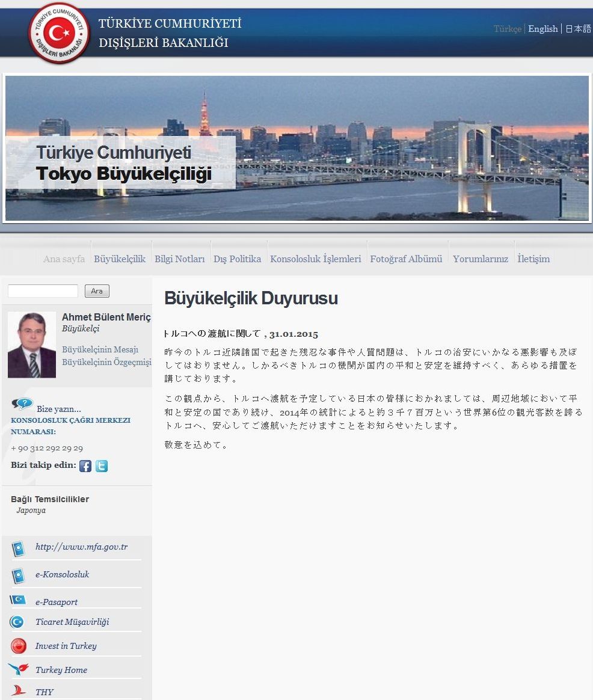Open the e-Pasaport link
Screen dimensions: 593x700
(x=57, y=602)
